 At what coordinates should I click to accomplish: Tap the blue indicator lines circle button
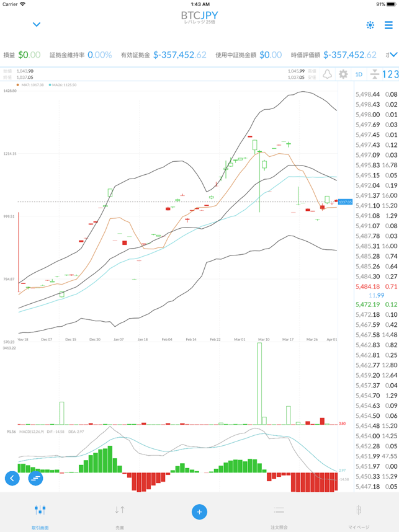(x=35, y=478)
